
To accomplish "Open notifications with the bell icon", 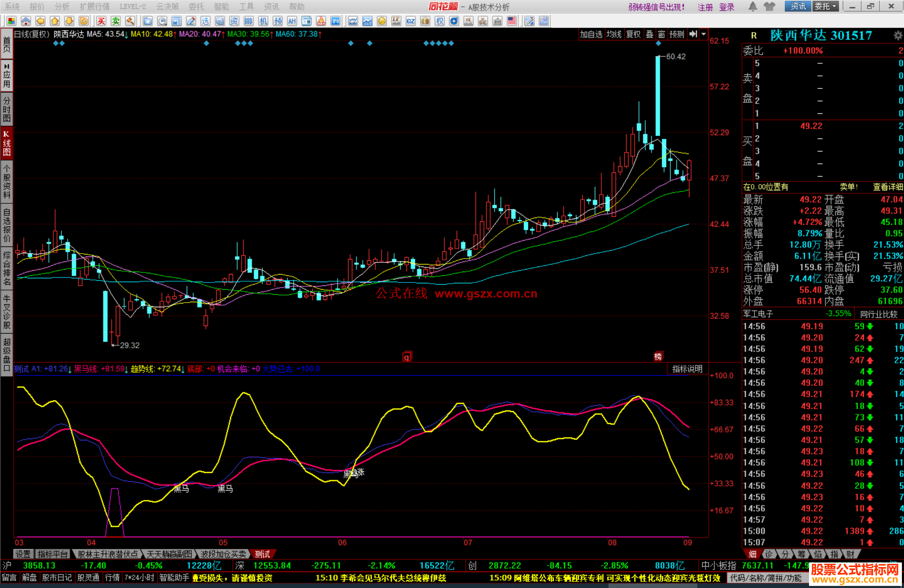I will click(x=752, y=6).
